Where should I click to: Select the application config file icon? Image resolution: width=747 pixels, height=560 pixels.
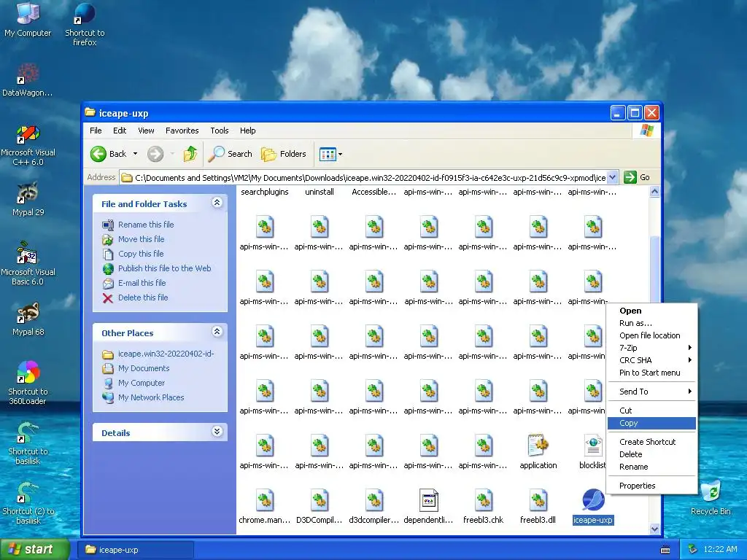click(538, 452)
